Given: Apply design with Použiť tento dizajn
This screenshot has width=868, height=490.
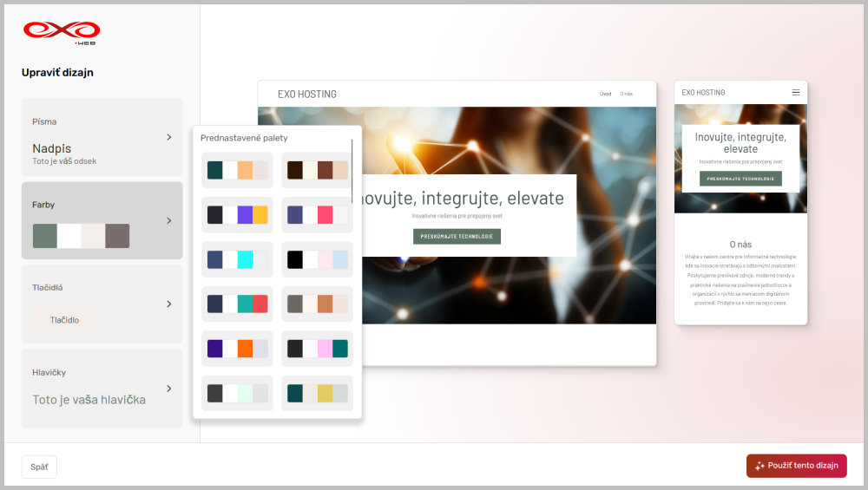Looking at the screenshot, I should click(796, 466).
